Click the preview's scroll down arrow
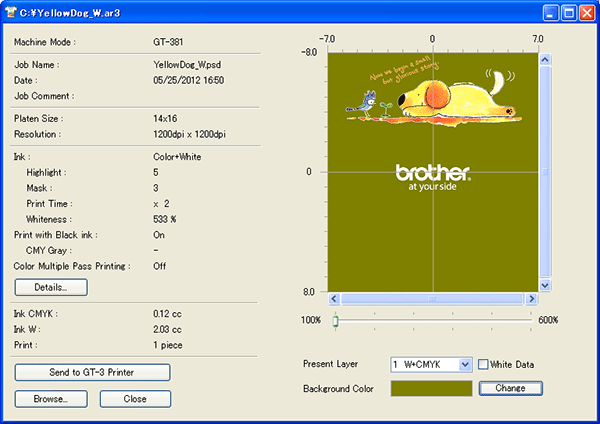Image resolution: width=600 pixels, height=424 pixels. [x=545, y=285]
